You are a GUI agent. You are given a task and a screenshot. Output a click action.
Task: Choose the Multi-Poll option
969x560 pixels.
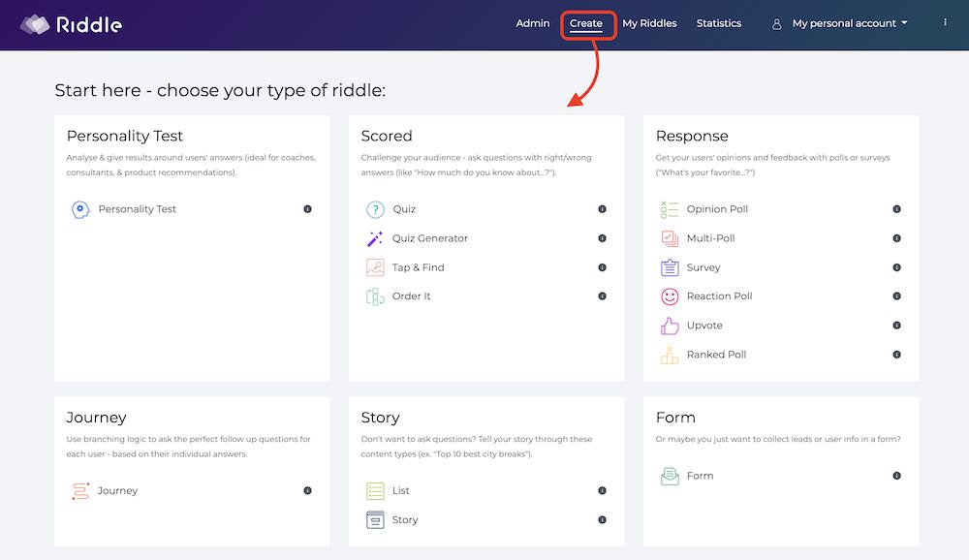click(x=710, y=238)
